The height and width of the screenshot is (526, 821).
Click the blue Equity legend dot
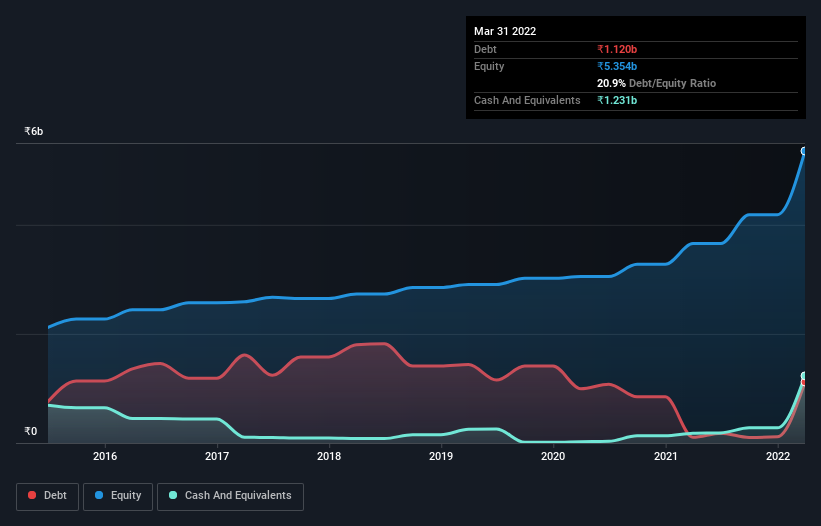click(x=99, y=495)
